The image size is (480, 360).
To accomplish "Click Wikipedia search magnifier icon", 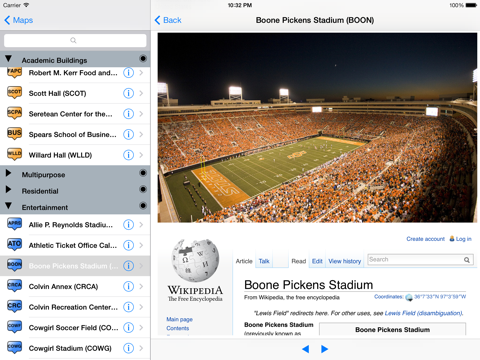I will (467, 260).
